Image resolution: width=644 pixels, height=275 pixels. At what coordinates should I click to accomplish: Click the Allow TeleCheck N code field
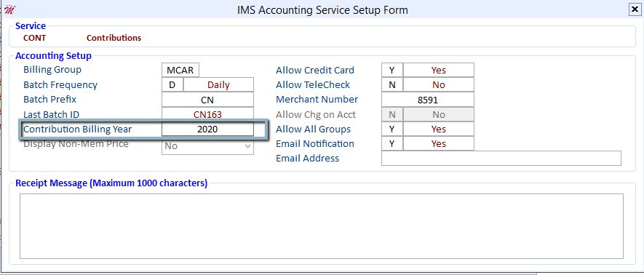[392, 85]
